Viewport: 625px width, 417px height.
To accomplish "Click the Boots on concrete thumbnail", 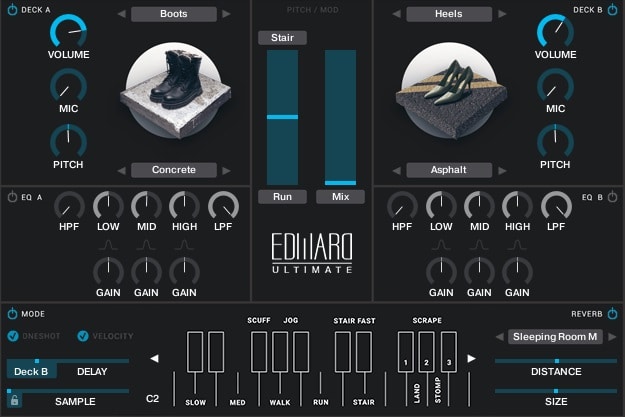I will (x=175, y=90).
